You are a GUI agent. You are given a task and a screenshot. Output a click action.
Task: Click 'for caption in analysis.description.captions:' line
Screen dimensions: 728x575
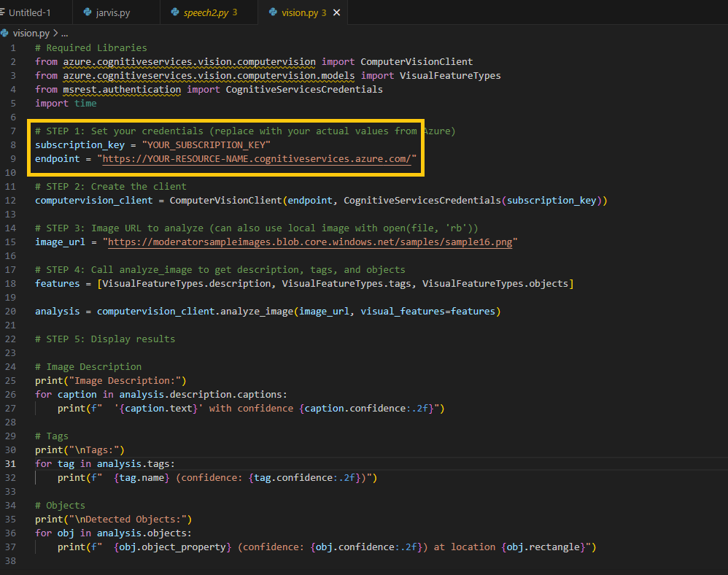161,395
